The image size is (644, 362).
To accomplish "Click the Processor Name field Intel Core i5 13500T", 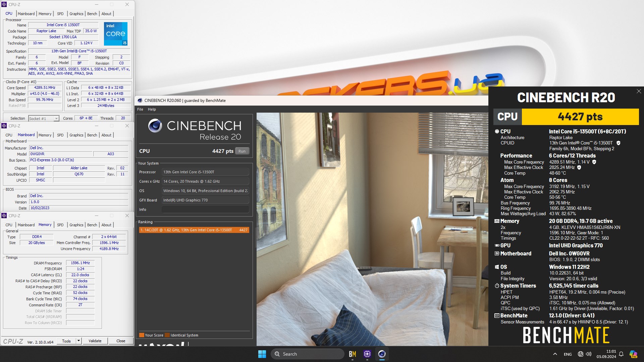I will click(63, 25).
